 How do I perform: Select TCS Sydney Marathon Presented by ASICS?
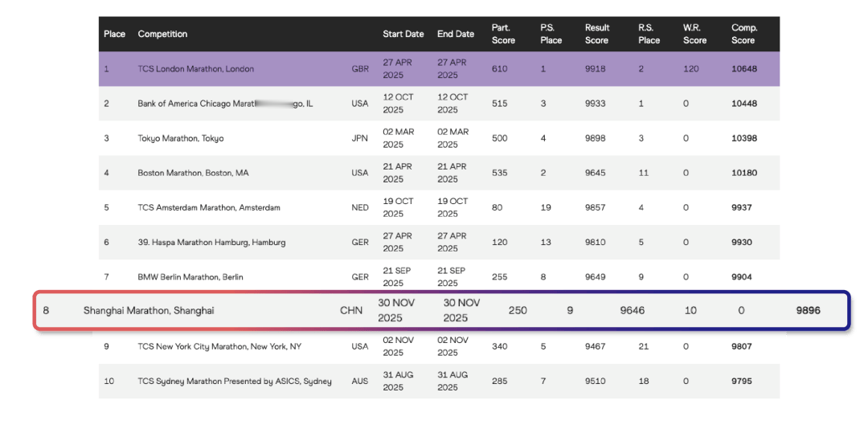point(235,381)
